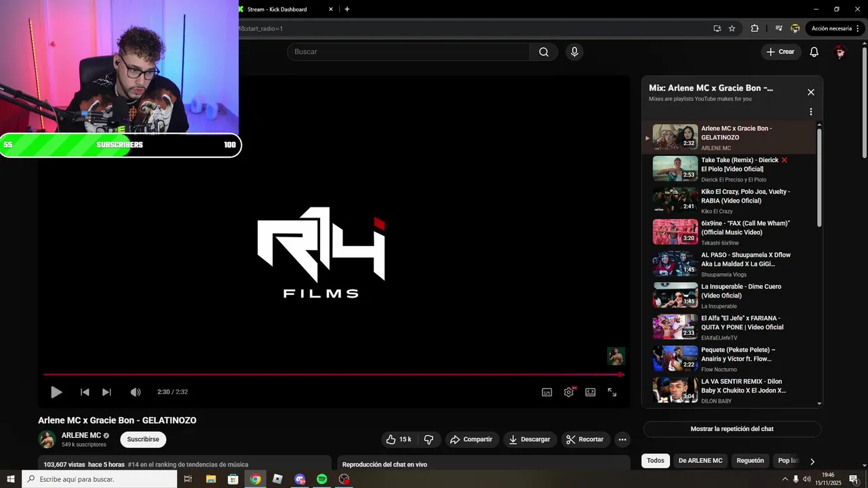Subscribe with the Suscribirse button

click(143, 439)
